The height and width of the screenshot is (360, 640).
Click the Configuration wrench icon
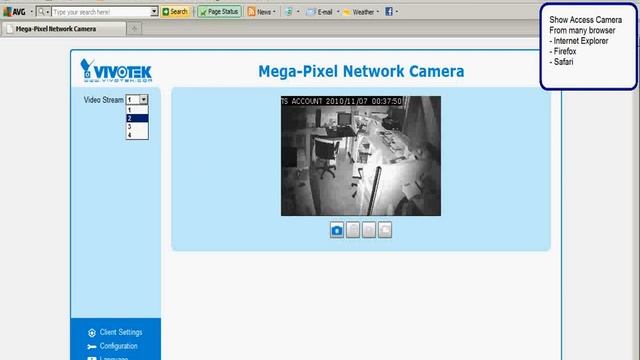[x=92, y=347]
